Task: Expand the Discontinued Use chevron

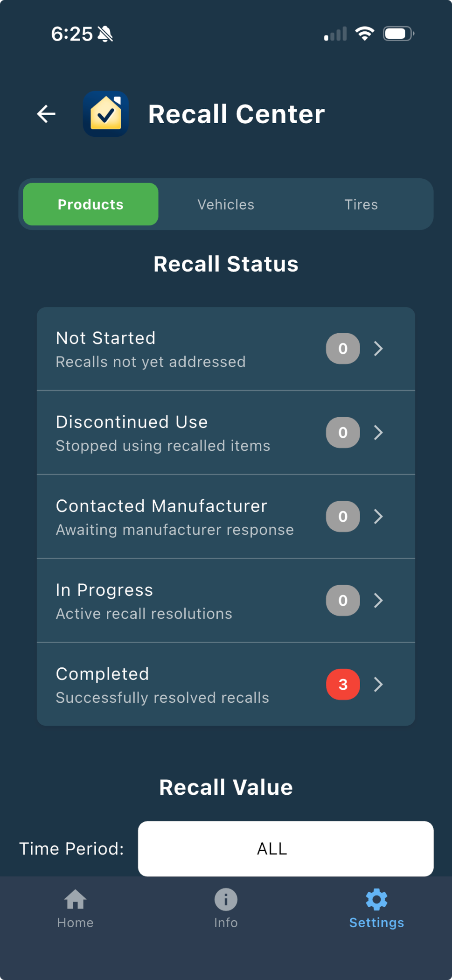Action: pos(378,433)
